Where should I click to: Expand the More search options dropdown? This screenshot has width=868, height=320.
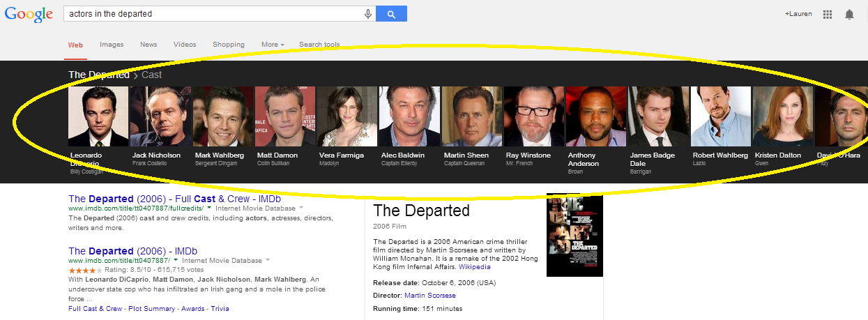click(273, 45)
